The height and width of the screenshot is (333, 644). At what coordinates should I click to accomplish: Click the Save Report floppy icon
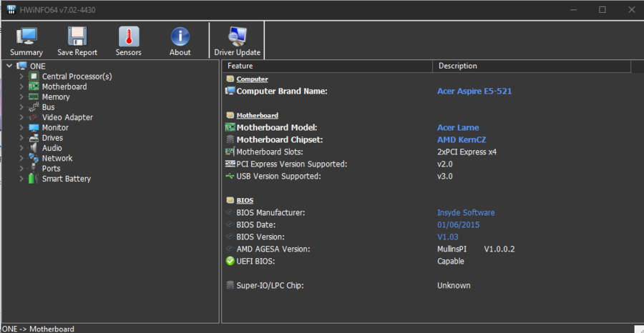tap(77, 36)
